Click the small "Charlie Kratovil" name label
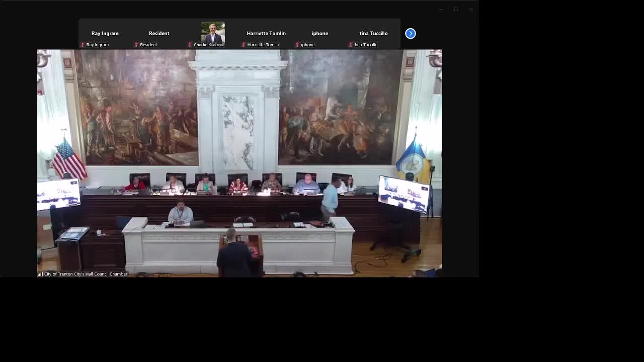This screenshot has height=362, width=644. coord(208,45)
